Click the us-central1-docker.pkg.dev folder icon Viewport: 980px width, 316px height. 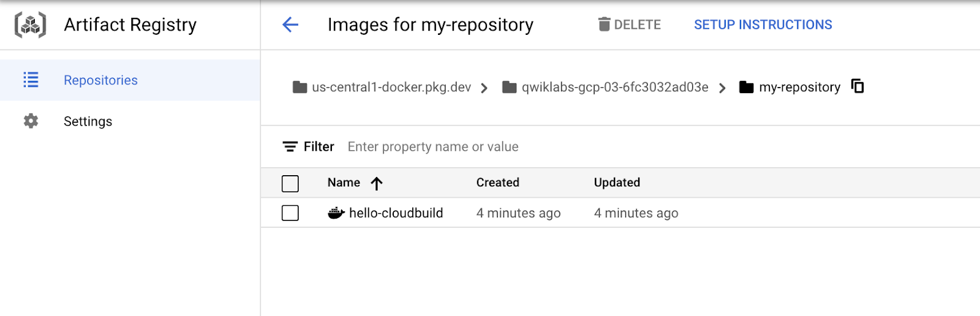[300, 88]
